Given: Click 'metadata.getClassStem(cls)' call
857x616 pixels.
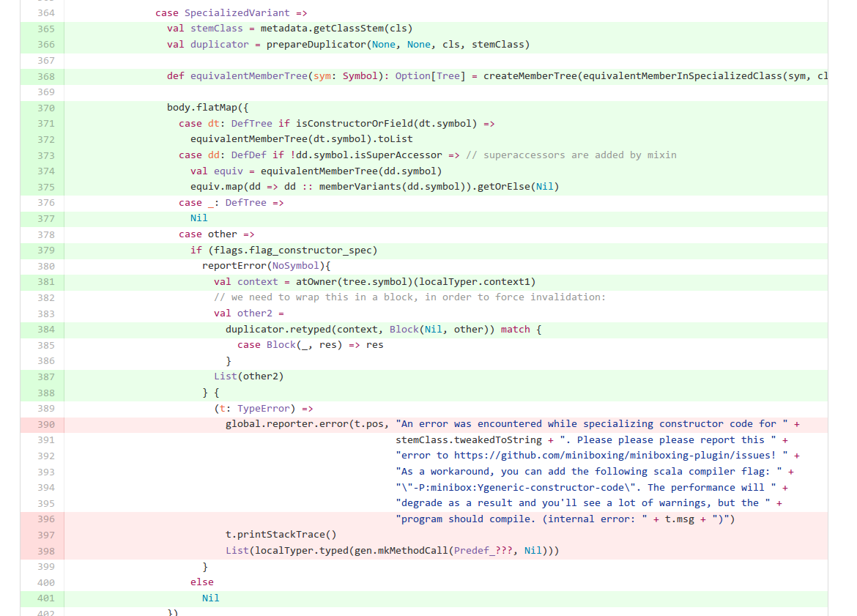Looking at the screenshot, I should point(337,29).
